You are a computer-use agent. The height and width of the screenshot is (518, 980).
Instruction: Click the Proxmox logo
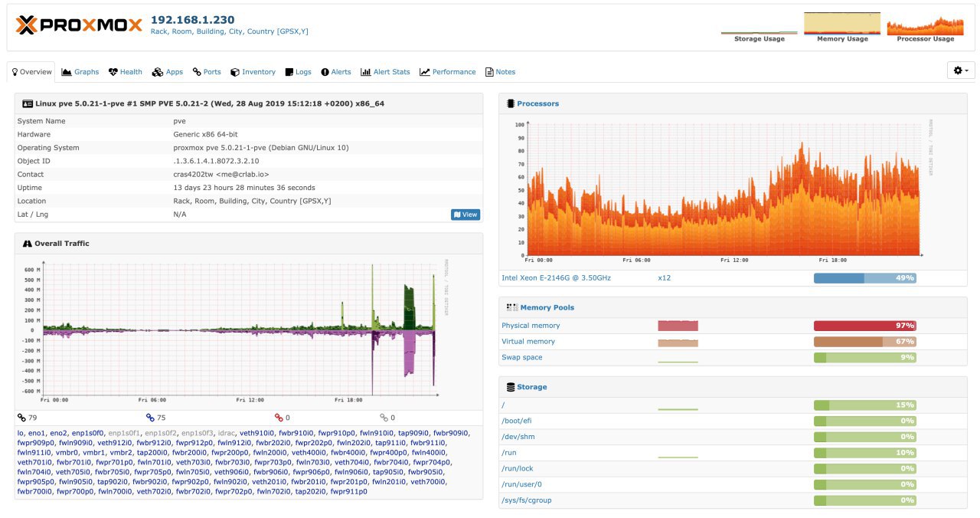tap(79, 25)
